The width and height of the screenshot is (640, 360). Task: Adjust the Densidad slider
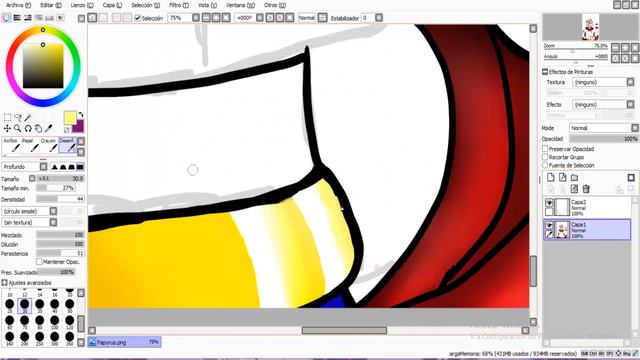point(60,199)
